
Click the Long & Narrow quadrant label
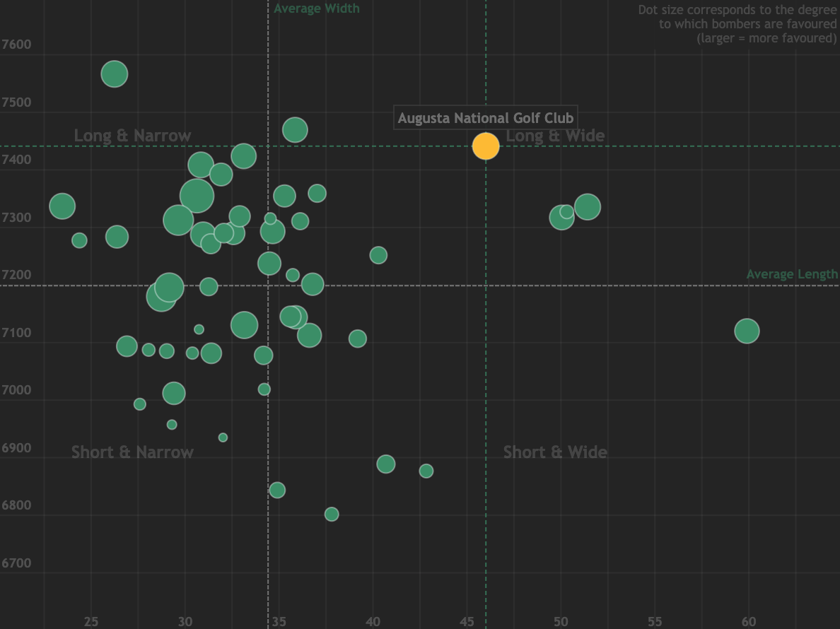[x=132, y=135]
